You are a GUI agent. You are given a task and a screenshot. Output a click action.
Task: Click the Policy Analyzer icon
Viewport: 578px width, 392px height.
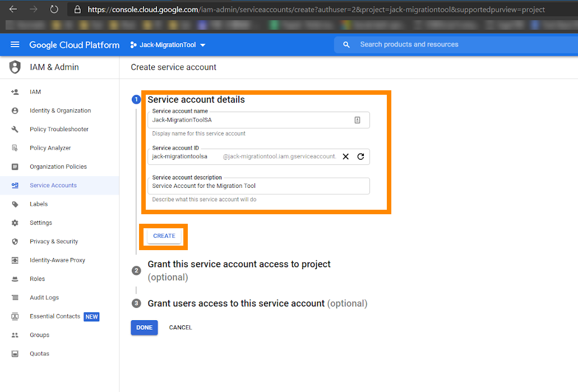click(15, 148)
